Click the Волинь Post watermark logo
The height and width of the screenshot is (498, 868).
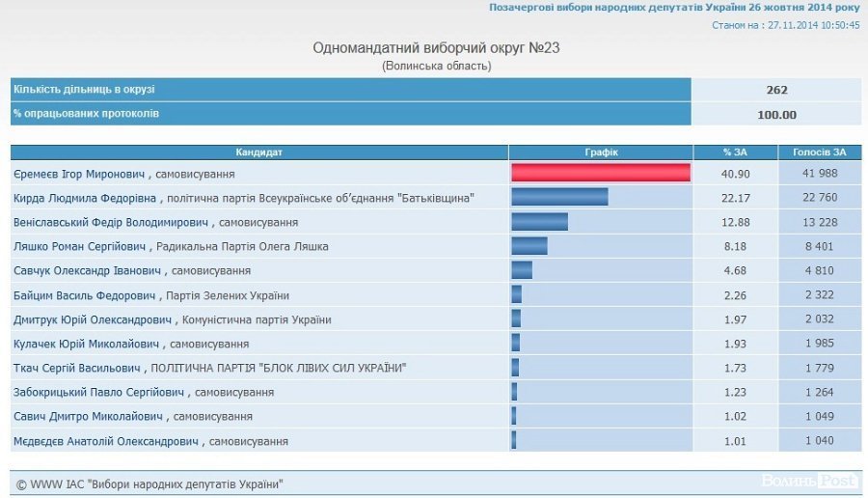point(809,481)
